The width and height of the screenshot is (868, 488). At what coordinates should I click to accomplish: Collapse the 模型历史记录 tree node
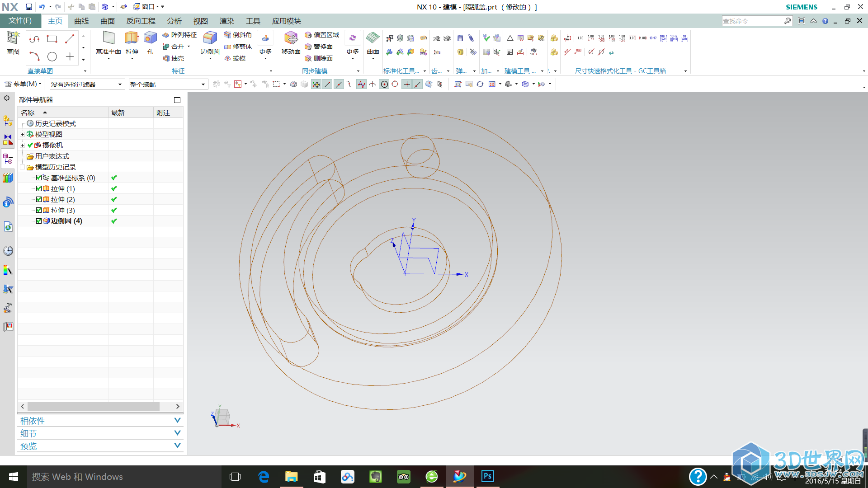(22, 167)
